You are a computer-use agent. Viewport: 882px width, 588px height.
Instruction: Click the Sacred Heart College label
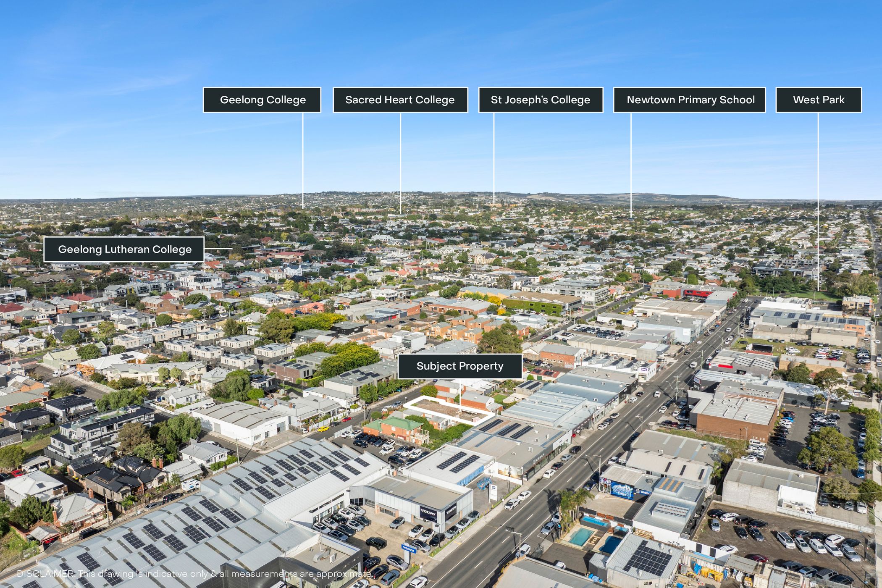pos(400,100)
